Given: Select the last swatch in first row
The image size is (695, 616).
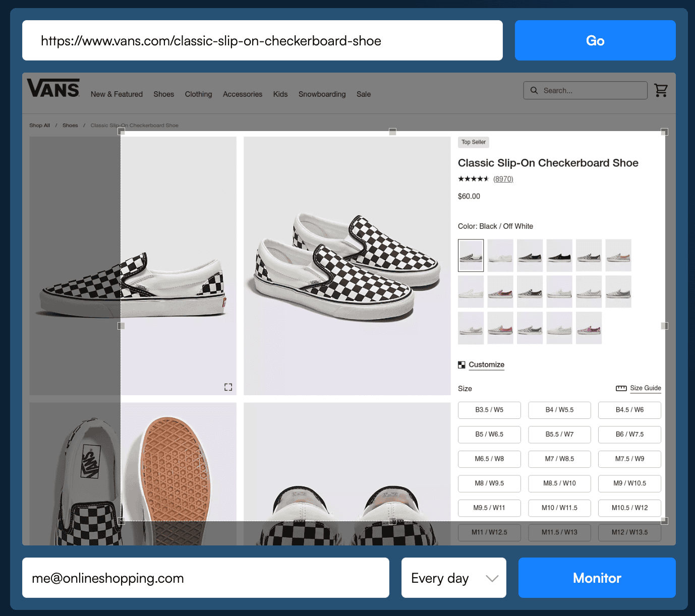Looking at the screenshot, I should [618, 256].
